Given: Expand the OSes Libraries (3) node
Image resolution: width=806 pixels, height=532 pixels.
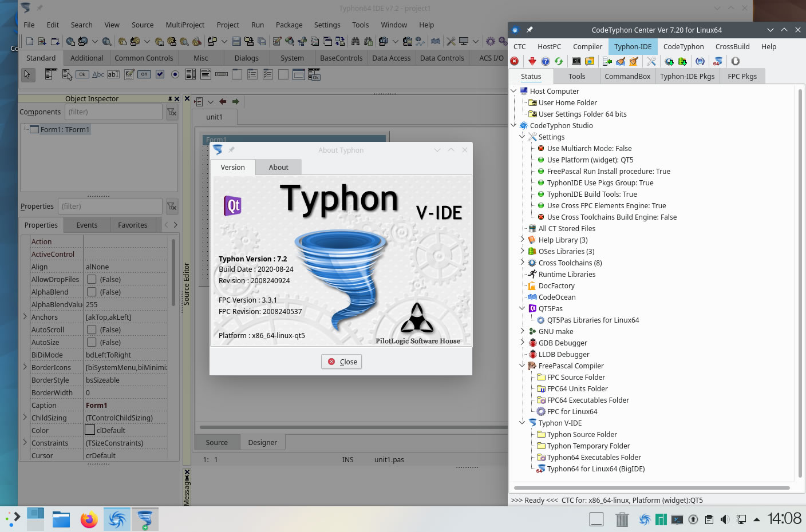Looking at the screenshot, I should [x=522, y=251].
